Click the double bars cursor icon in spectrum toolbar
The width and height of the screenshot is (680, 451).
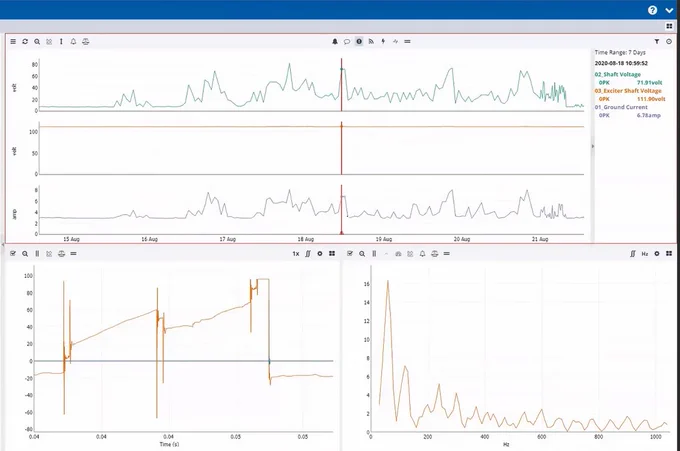click(x=374, y=254)
